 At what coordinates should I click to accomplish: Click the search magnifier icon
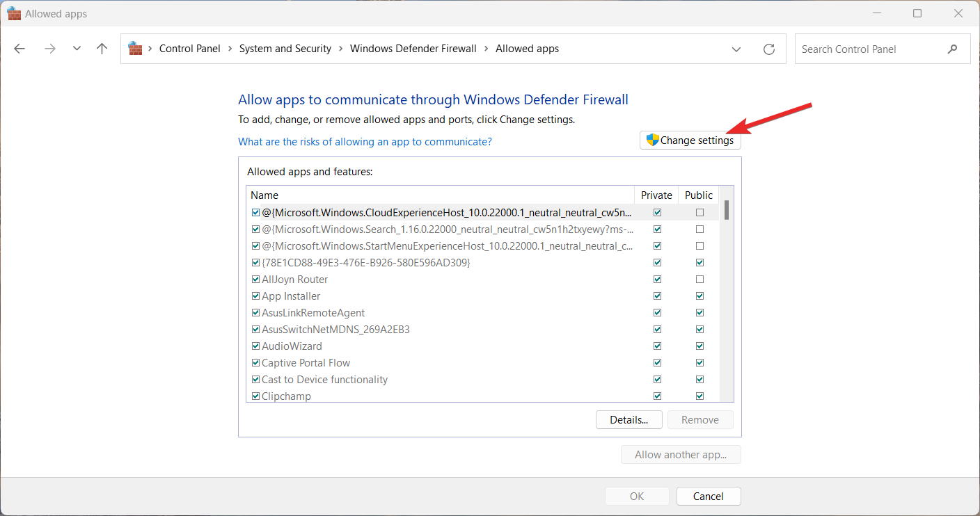pos(952,49)
